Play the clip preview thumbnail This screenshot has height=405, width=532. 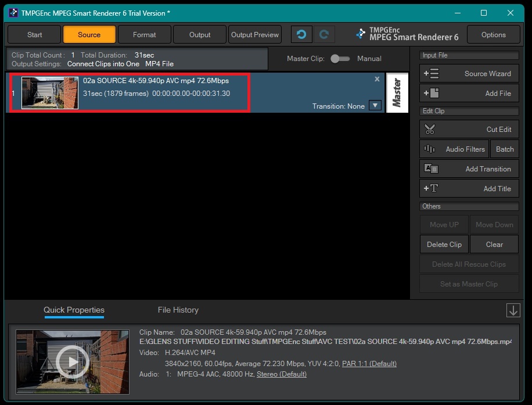pyautogui.click(x=72, y=361)
